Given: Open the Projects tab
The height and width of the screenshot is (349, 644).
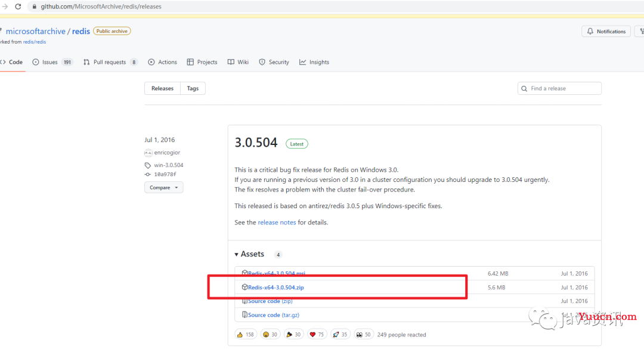Looking at the screenshot, I should (x=202, y=62).
